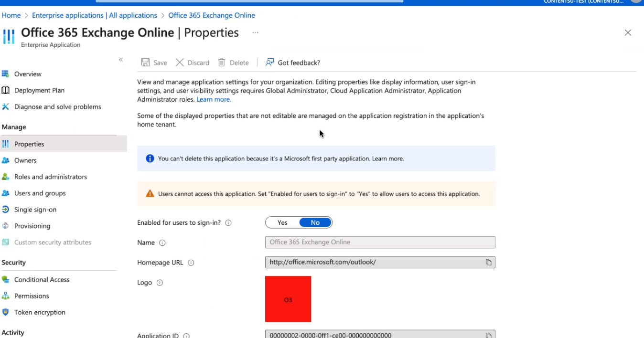Click info icon beside Logo label
644x338 pixels.
pos(160,283)
